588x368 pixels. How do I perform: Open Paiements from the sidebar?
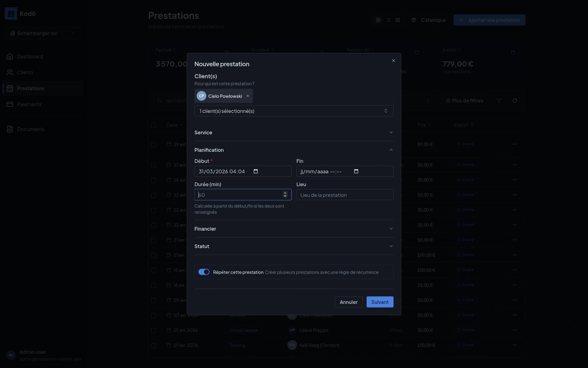29,104
